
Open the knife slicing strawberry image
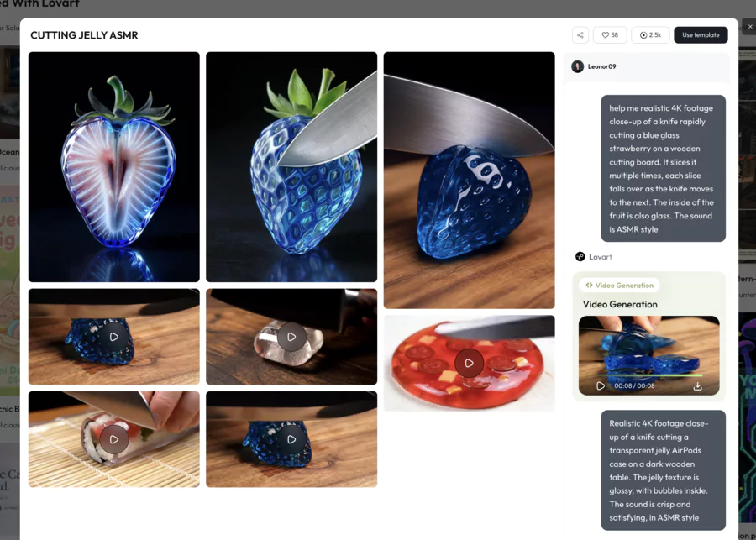(x=291, y=167)
